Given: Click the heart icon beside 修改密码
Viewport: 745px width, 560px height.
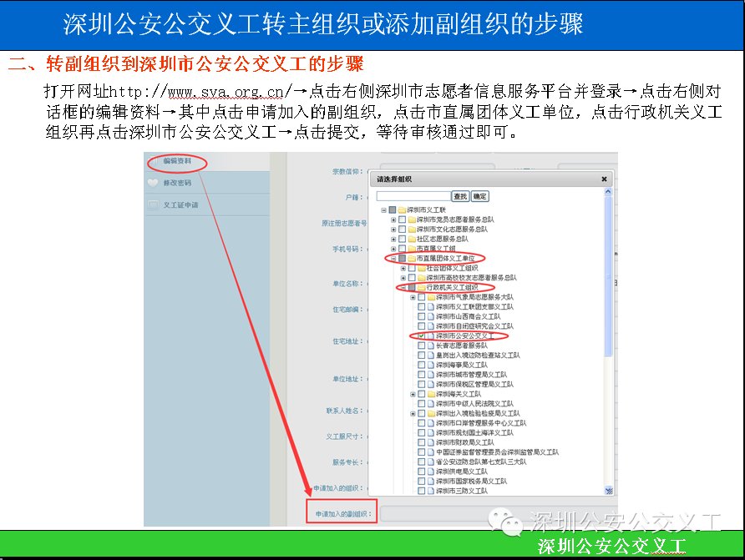Looking at the screenshot, I should (152, 183).
